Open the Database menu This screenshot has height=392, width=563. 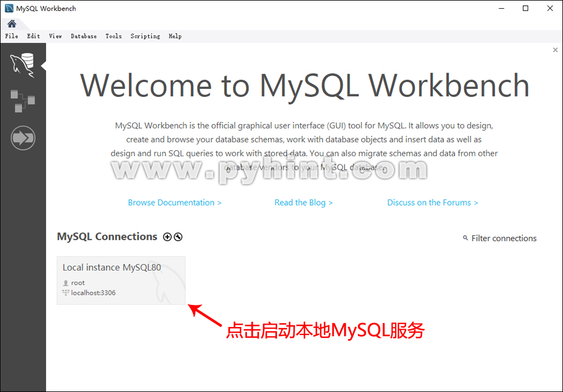[x=84, y=36]
